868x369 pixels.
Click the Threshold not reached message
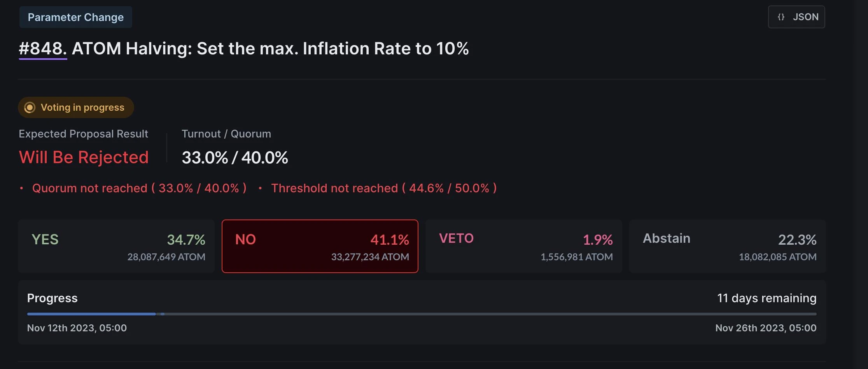383,188
